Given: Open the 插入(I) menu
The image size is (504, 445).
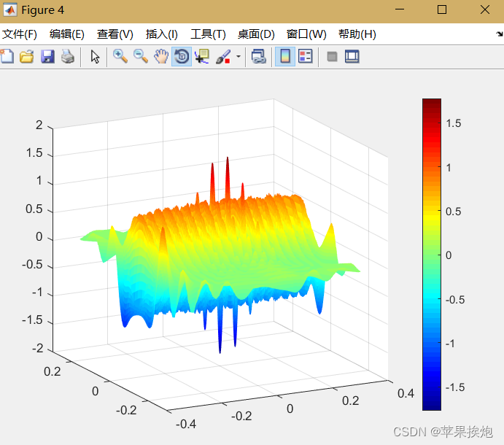Looking at the screenshot, I should click(x=162, y=34).
